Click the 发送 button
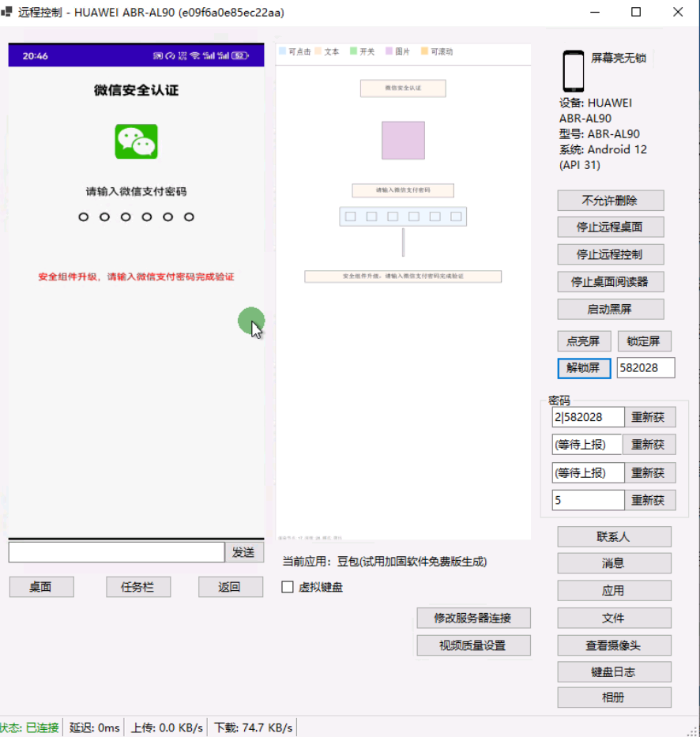Viewport: 700px width, 737px height. pyautogui.click(x=243, y=552)
